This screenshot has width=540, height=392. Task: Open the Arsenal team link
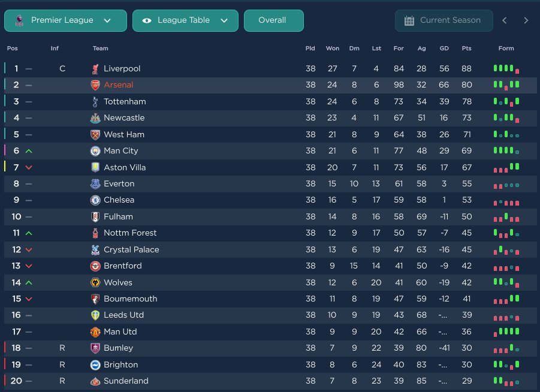pyautogui.click(x=118, y=85)
